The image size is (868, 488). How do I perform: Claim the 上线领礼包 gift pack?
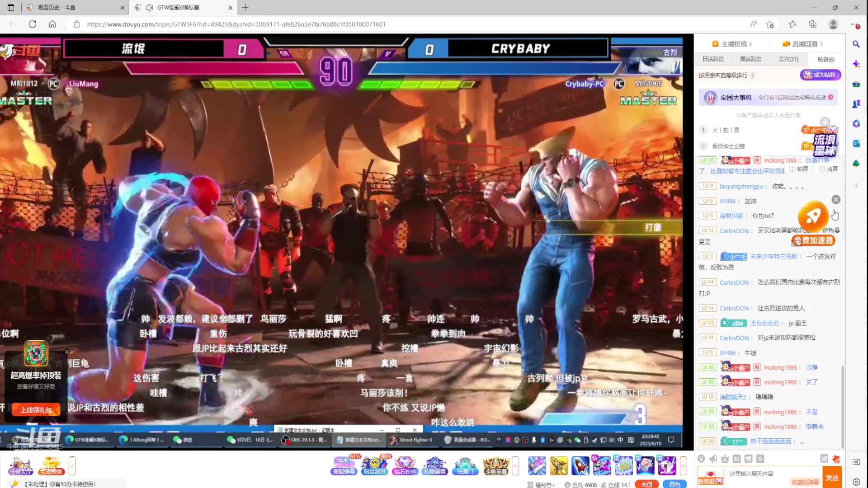point(36,410)
